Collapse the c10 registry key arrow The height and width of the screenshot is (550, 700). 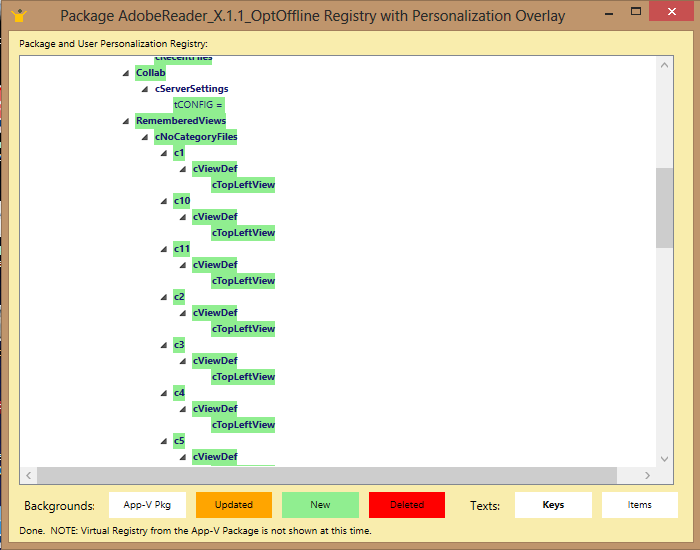[x=164, y=201]
